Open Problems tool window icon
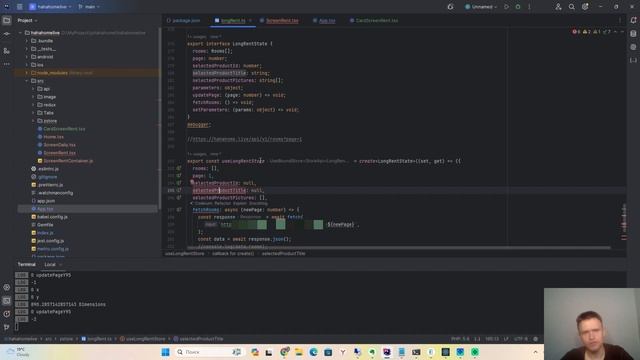The width and height of the screenshot is (640, 360). click(x=7, y=314)
